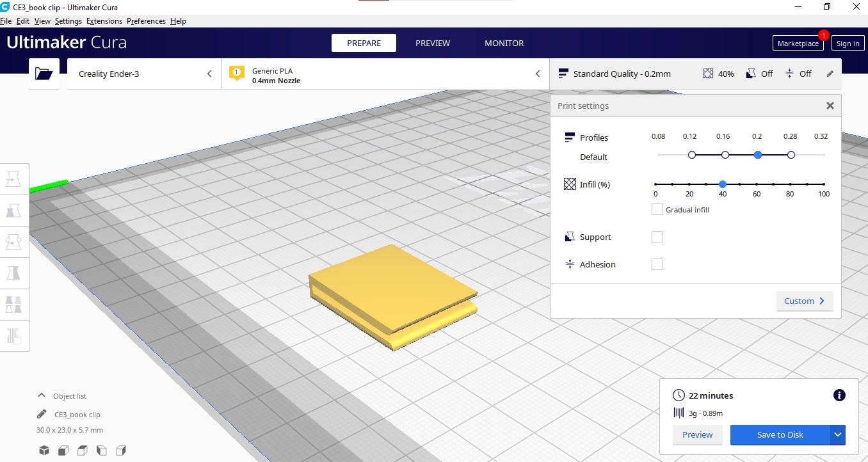Open the Settings menu

[68, 21]
